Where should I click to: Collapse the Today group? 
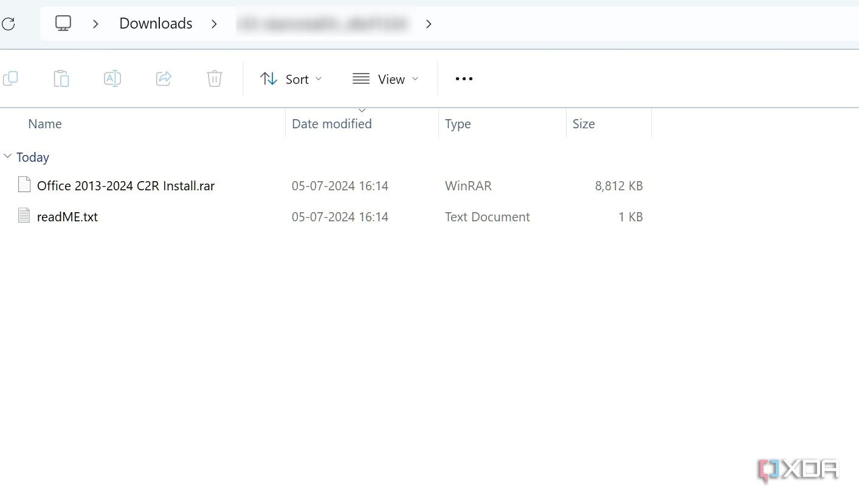point(8,156)
